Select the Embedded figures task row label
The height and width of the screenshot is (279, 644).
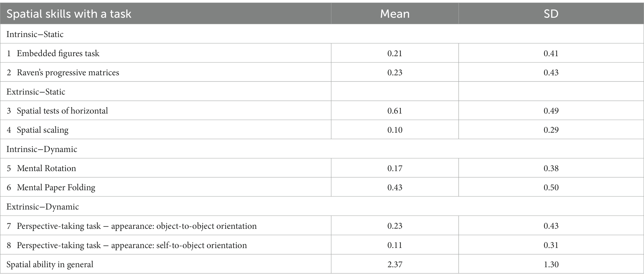(x=58, y=53)
